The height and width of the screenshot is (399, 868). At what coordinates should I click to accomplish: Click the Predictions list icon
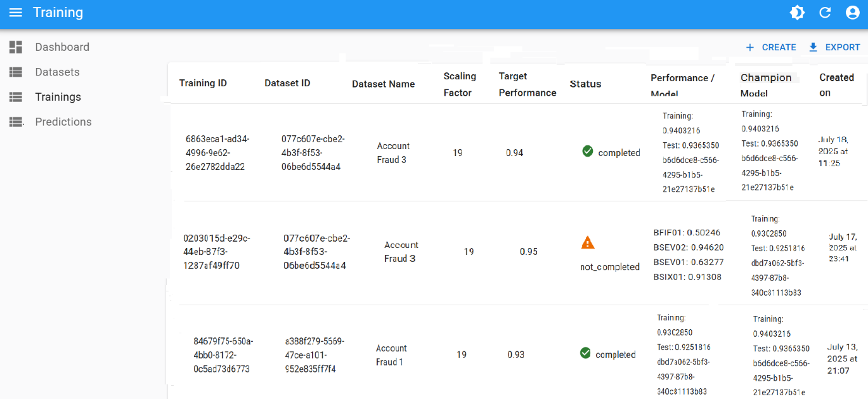(x=16, y=122)
